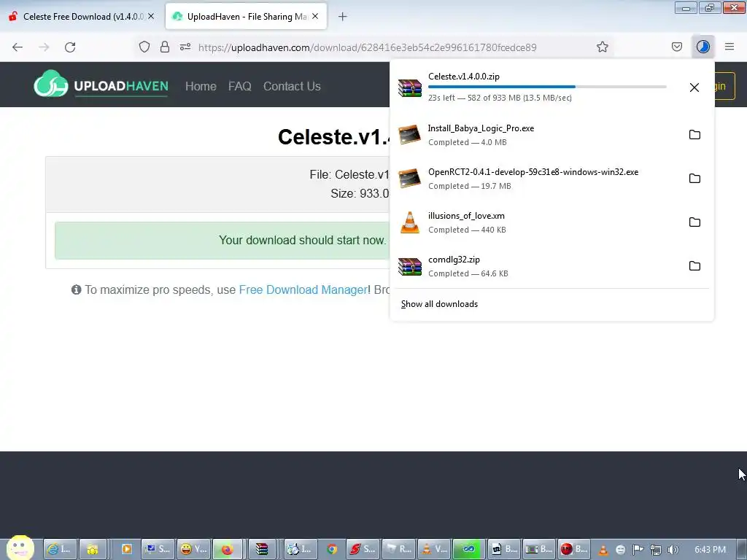Open the Firefox application menu
The height and width of the screenshot is (560, 747).
[x=729, y=47]
